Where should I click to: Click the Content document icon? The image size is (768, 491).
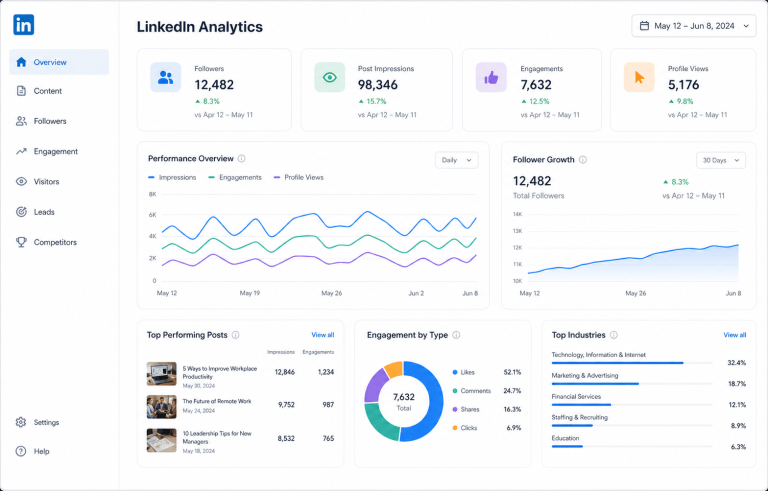(x=21, y=91)
